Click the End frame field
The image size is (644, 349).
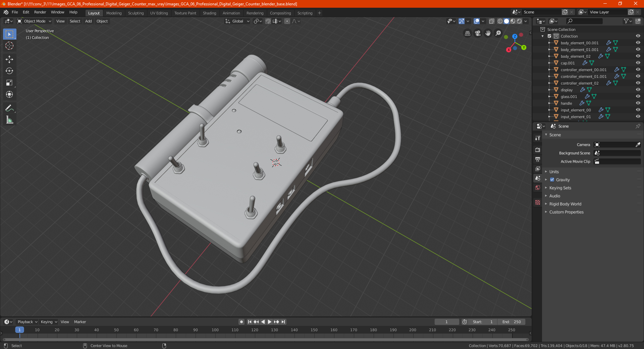511,322
